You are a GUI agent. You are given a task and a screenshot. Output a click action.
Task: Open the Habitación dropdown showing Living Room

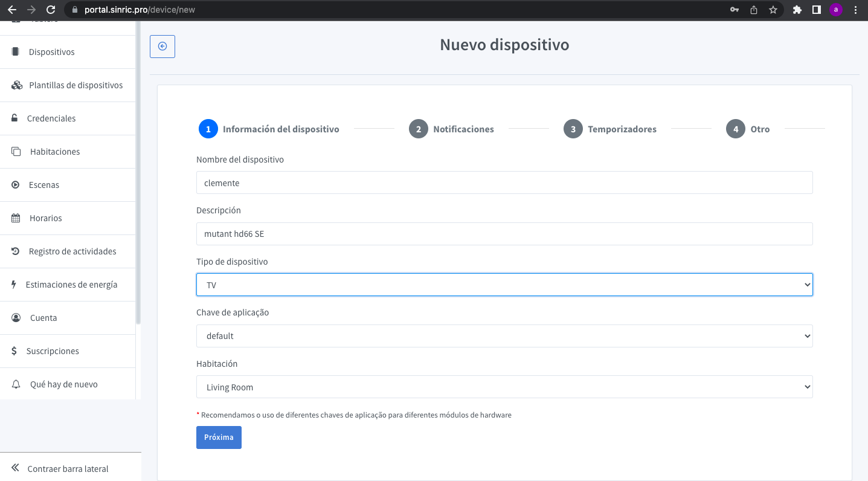[x=504, y=387]
